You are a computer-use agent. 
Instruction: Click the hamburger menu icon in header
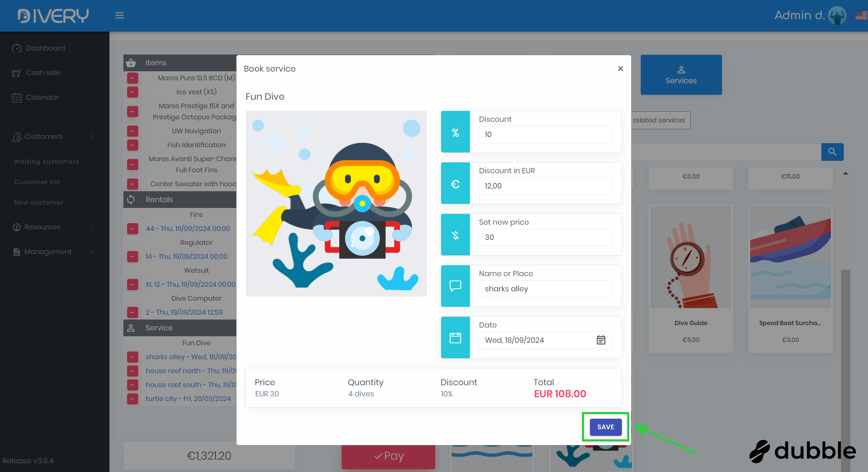119,15
